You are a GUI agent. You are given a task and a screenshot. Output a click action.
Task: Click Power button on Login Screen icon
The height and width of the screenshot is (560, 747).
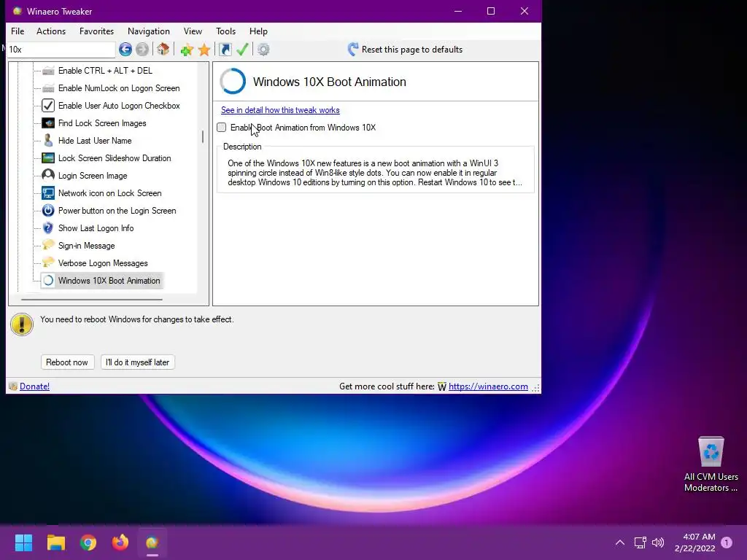(48, 211)
